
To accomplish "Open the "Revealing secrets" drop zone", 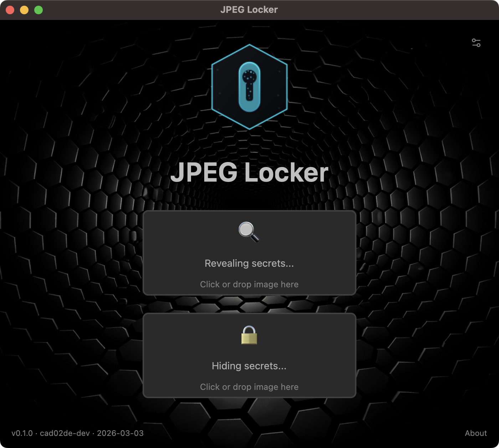I will (249, 253).
